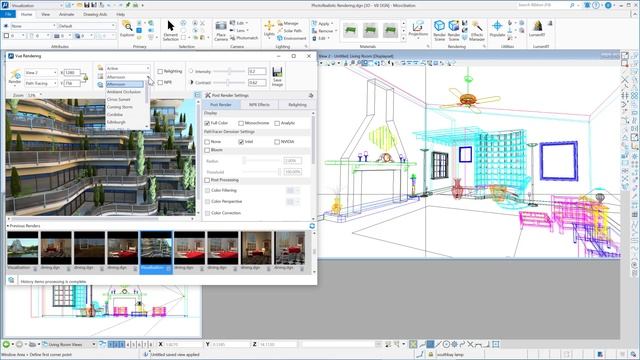Open the Relighting settings tab
This screenshot has width=640, height=360.
297,105
